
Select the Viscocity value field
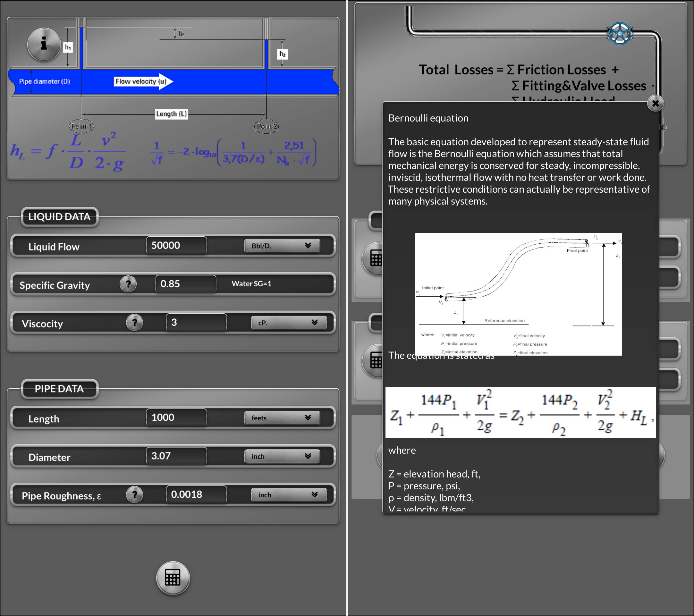(196, 322)
